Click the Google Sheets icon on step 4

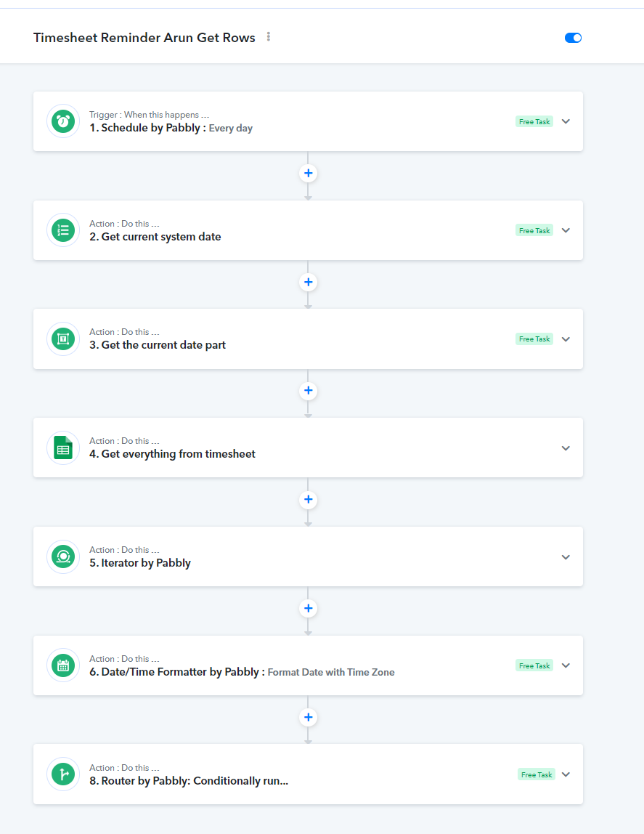coord(63,448)
